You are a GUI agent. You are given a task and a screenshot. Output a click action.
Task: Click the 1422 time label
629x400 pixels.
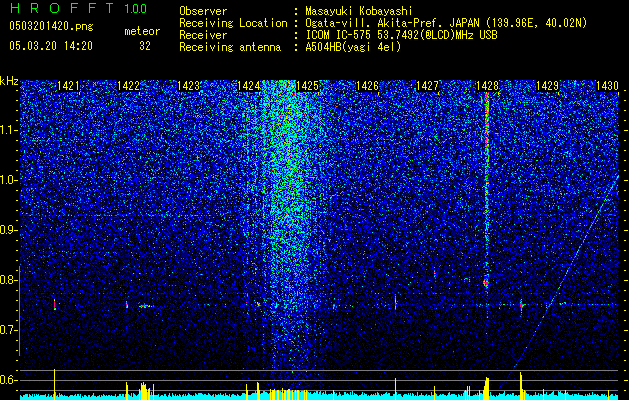pyautogui.click(x=128, y=85)
